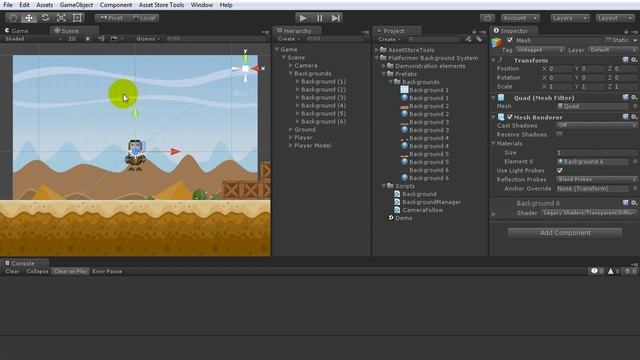The width and height of the screenshot is (640, 360).
Task: Open Mesh Renderer help book icon
Action: (x=625, y=117)
